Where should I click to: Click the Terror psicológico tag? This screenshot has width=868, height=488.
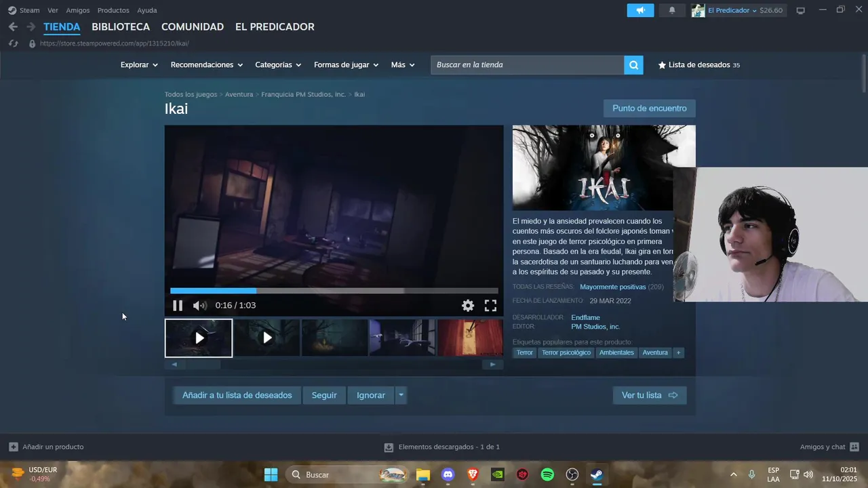point(566,352)
